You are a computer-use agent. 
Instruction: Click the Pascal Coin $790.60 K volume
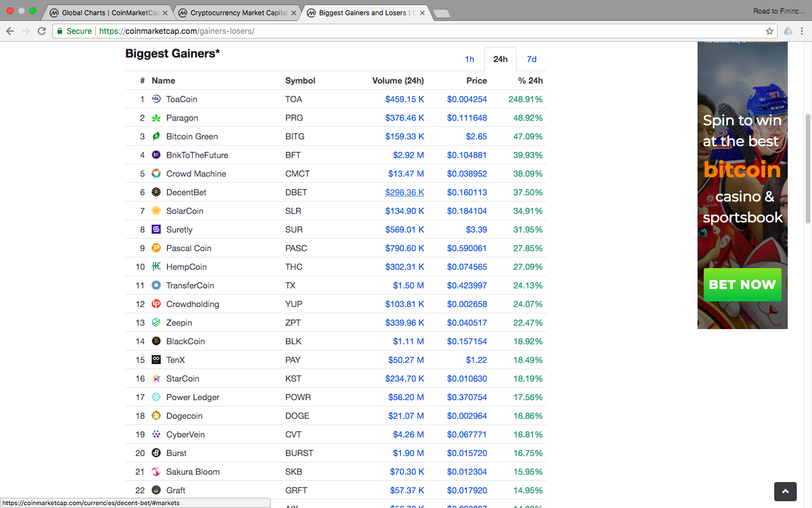tap(404, 248)
